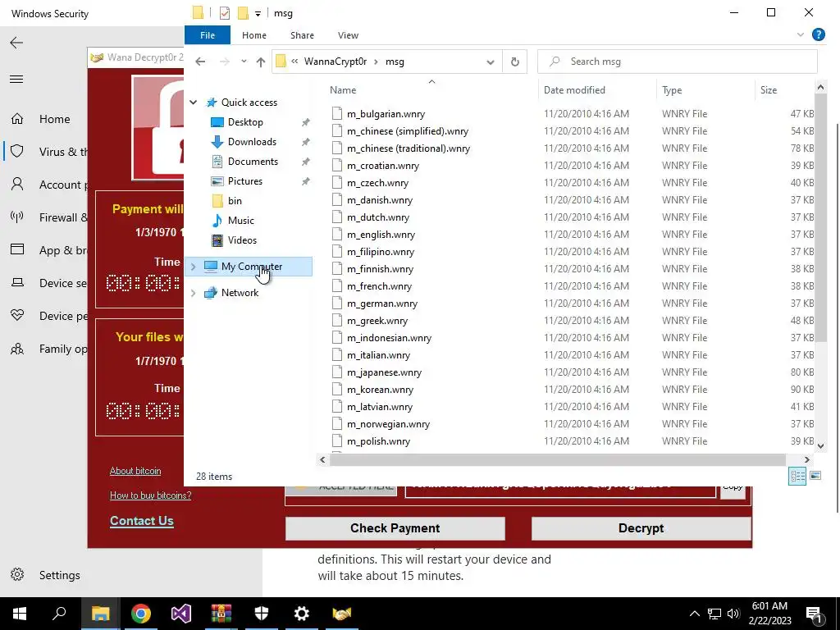Click the Search msg box
The image size is (840, 630).
pyautogui.click(x=677, y=62)
